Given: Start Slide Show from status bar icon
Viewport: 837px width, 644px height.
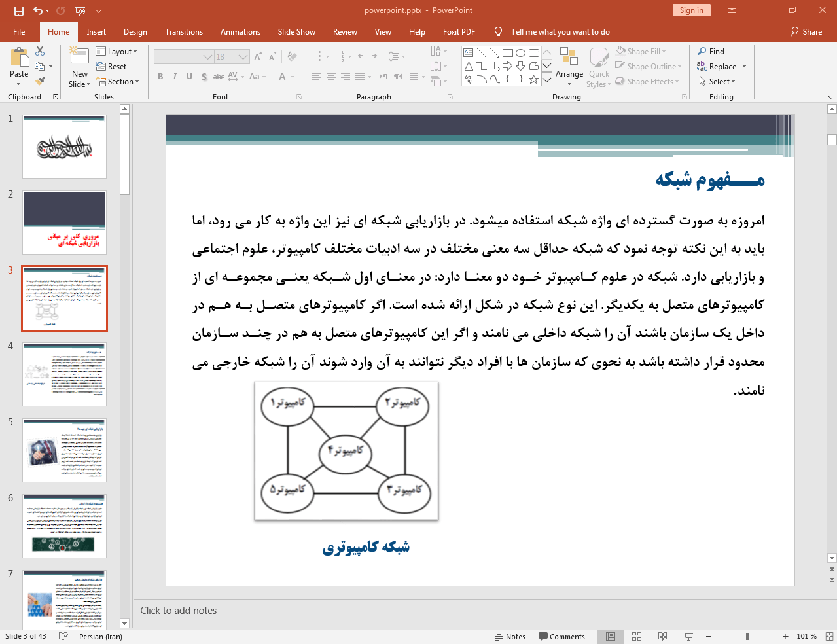Looking at the screenshot, I should [688, 637].
